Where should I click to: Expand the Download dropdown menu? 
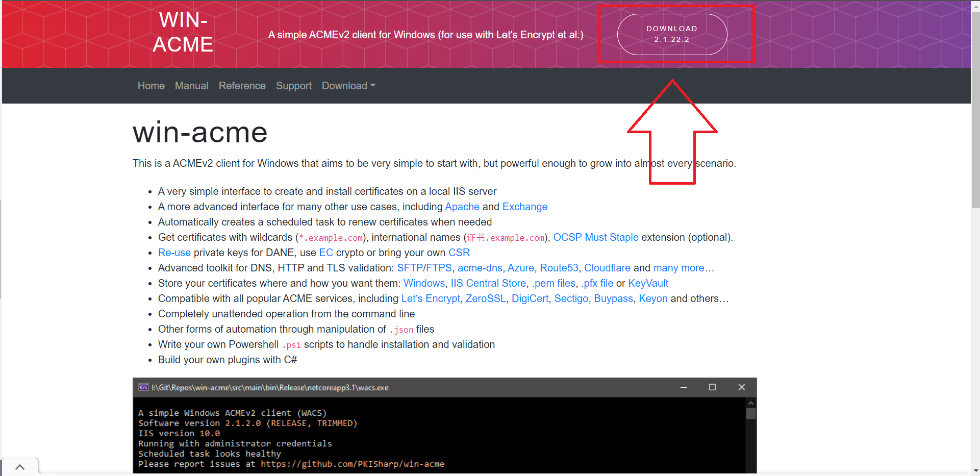tap(349, 86)
